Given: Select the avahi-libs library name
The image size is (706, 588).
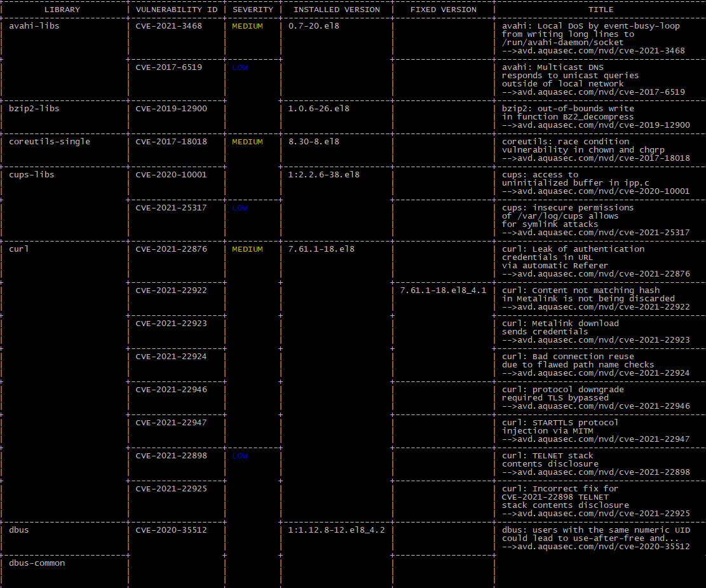Looking at the screenshot, I should pos(34,25).
